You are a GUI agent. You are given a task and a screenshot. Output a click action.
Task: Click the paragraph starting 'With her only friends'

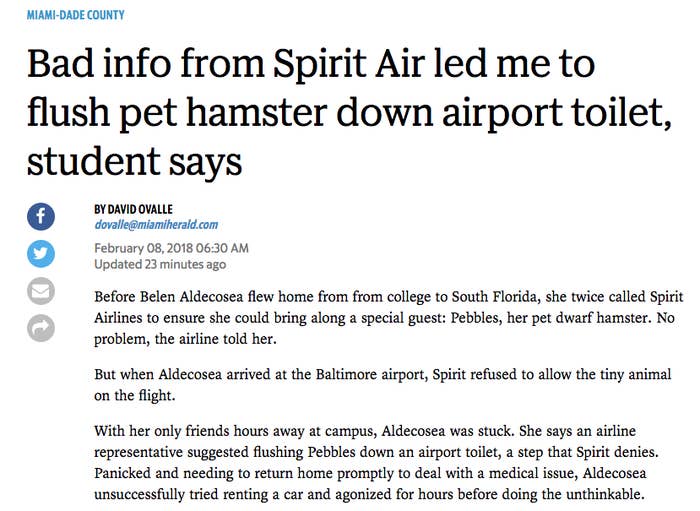[x=376, y=462]
